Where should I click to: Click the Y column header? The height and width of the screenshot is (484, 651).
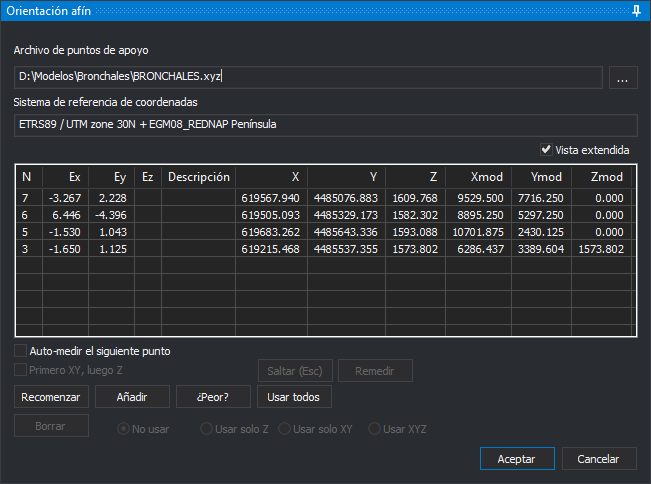346,177
